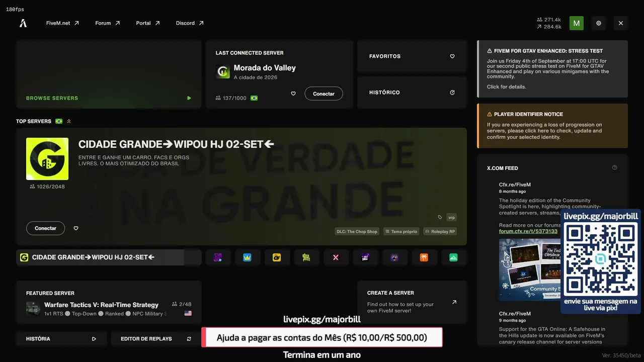Select the green glyph server icon
The width and height of the screenshot is (644, 362).
(x=306, y=257)
